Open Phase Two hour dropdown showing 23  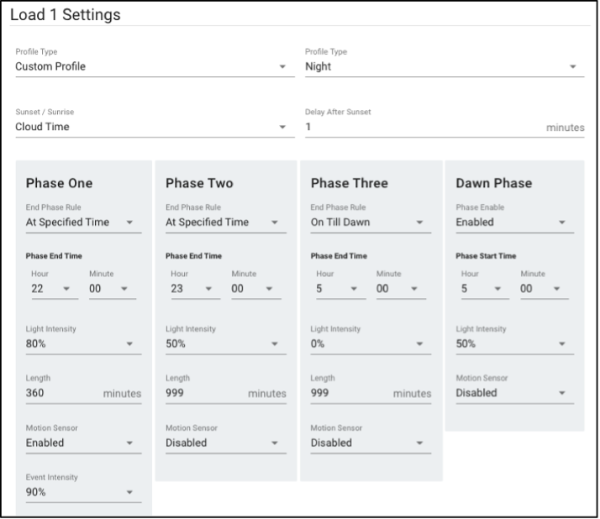[196, 289]
